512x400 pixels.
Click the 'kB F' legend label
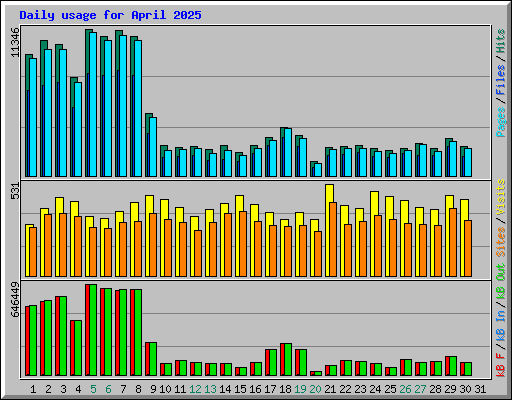click(501, 365)
